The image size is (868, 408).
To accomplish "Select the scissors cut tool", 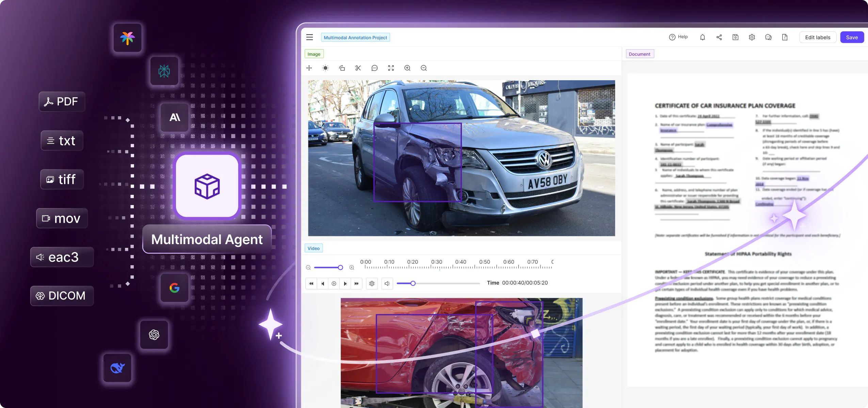I will pos(358,68).
